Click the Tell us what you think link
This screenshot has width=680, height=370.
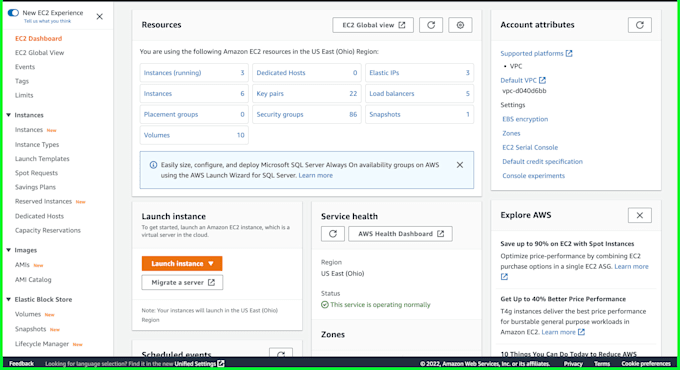(47, 21)
